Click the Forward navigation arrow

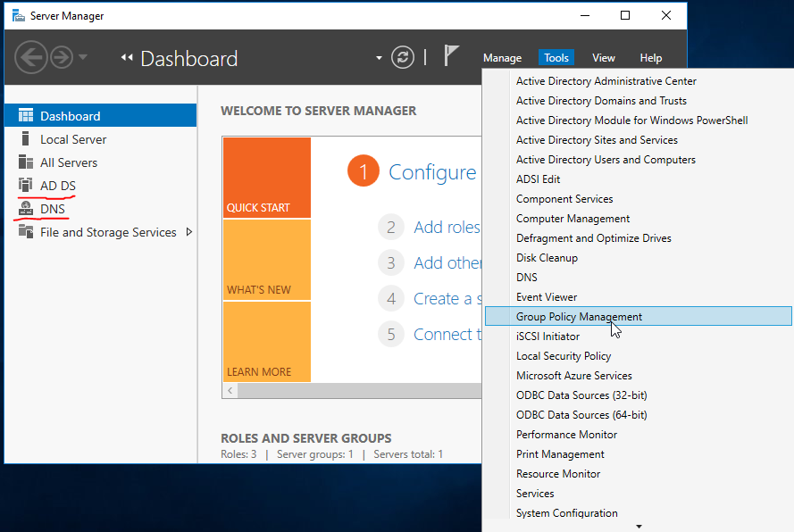point(62,57)
